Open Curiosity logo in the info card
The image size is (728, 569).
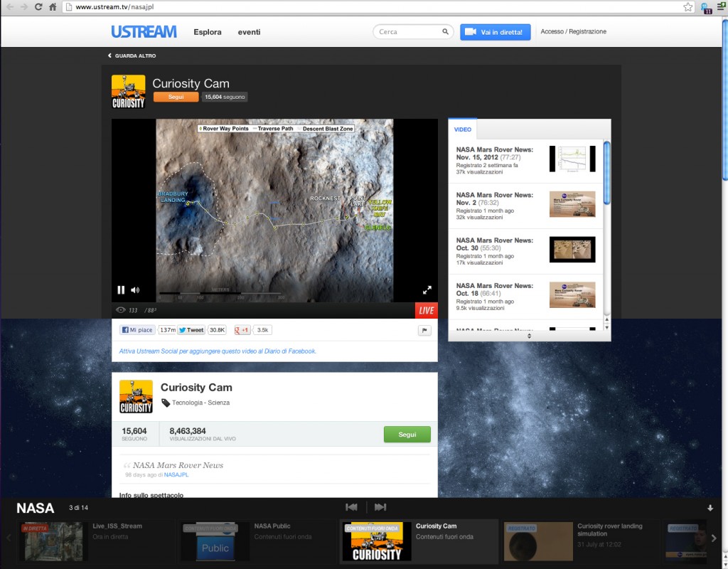point(136,397)
